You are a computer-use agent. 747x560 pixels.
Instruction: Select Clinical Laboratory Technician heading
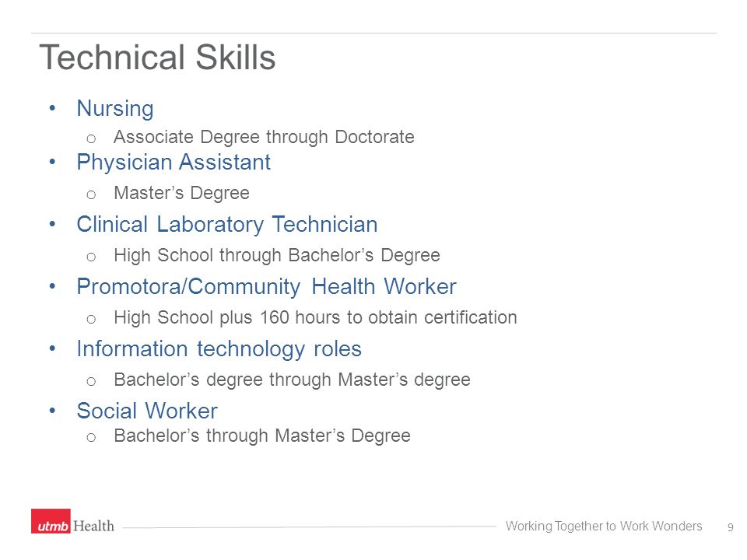[x=227, y=225]
